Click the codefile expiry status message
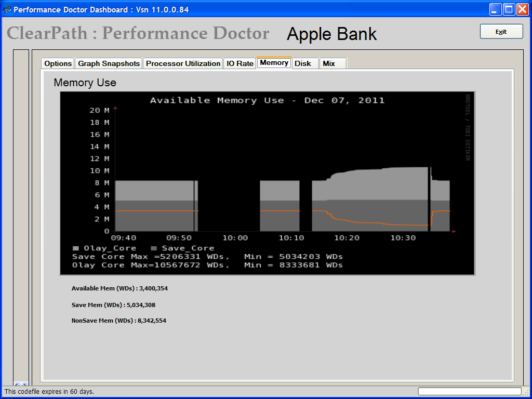The image size is (532, 399). coord(49,392)
